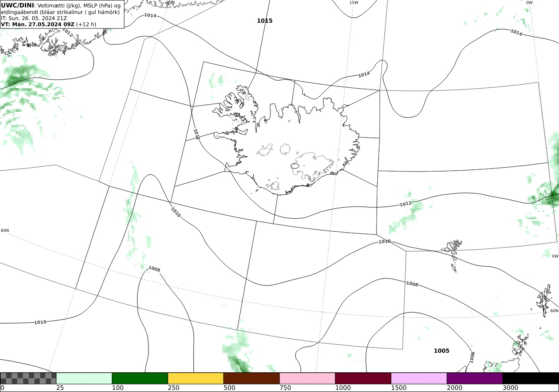Click legend tick value "500"

(x=229, y=388)
